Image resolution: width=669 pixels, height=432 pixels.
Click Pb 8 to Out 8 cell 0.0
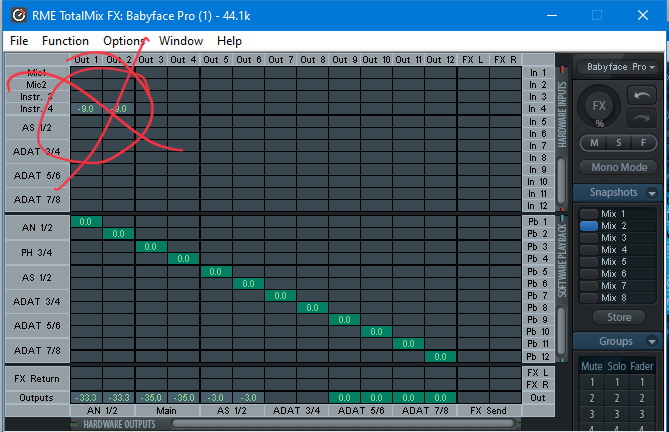pos(312,307)
